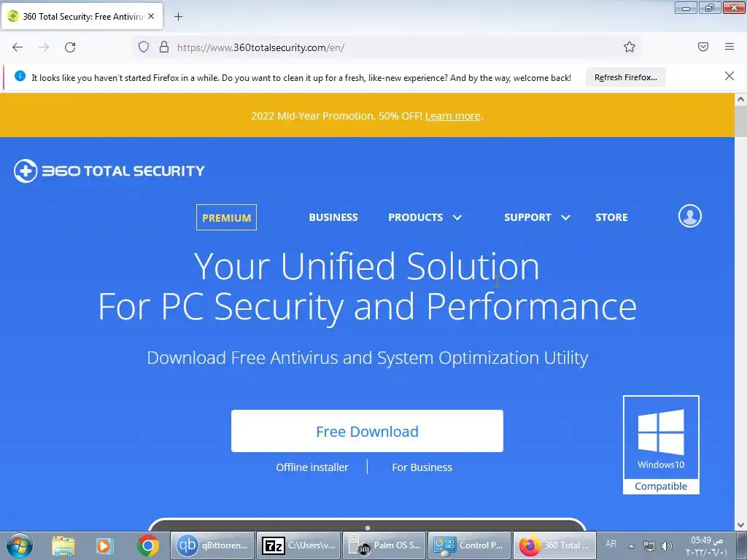
Task: Open the Windows Start button
Action: click(x=20, y=545)
